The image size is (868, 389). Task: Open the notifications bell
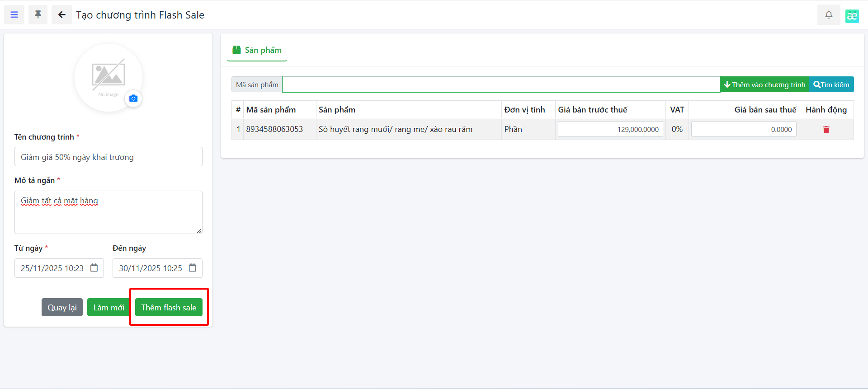(x=828, y=15)
